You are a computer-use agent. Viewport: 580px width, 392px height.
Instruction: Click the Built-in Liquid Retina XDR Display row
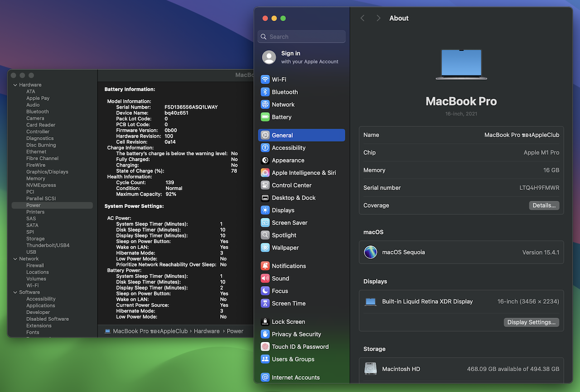(x=461, y=301)
